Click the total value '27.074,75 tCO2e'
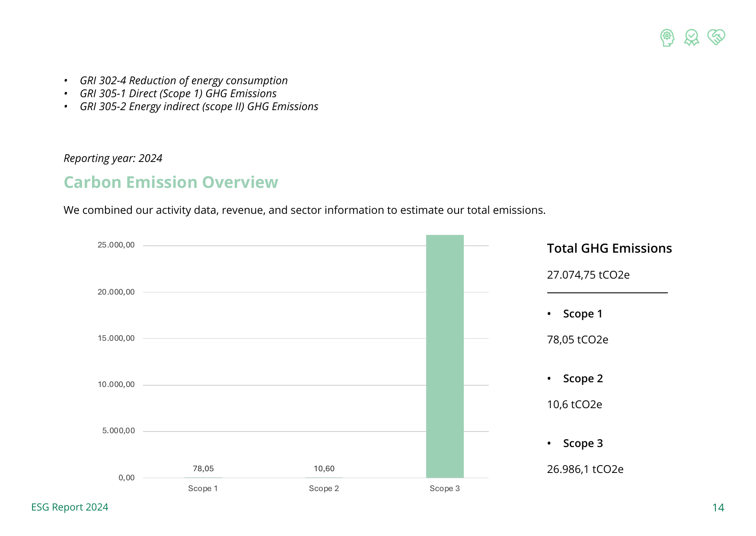Screen dimensions: 756x536 (588, 275)
